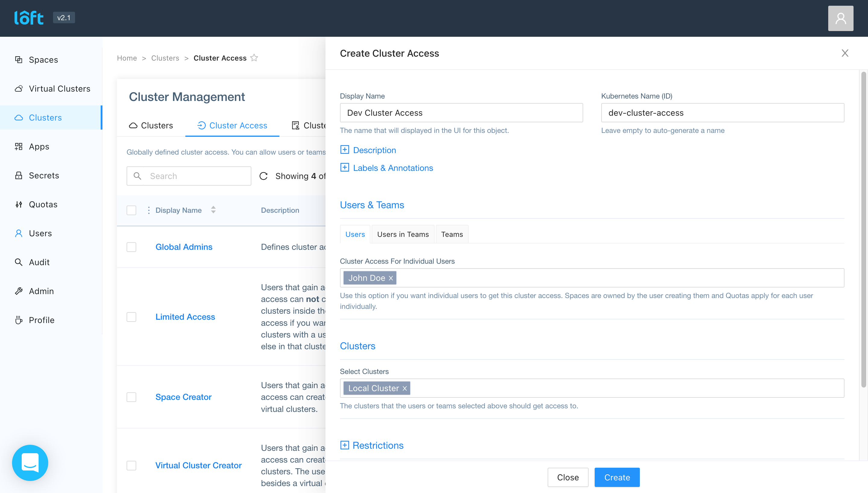Screen dimensions: 868x493
Task: Check the Global Admins row checkbox
Action: tap(131, 247)
